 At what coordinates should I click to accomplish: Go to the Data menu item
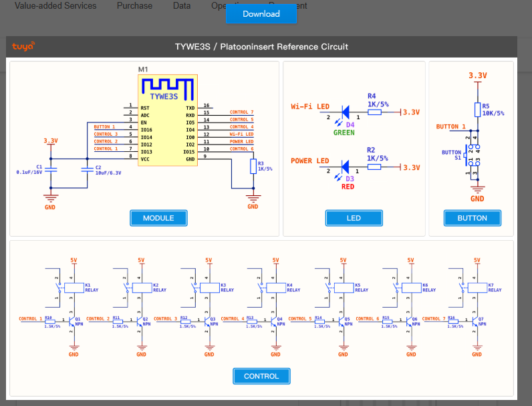182,6
